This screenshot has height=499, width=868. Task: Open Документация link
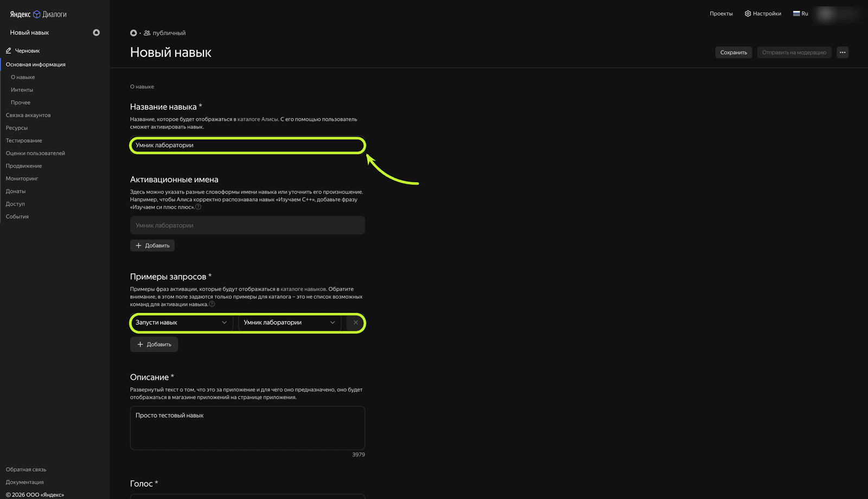pyautogui.click(x=25, y=482)
